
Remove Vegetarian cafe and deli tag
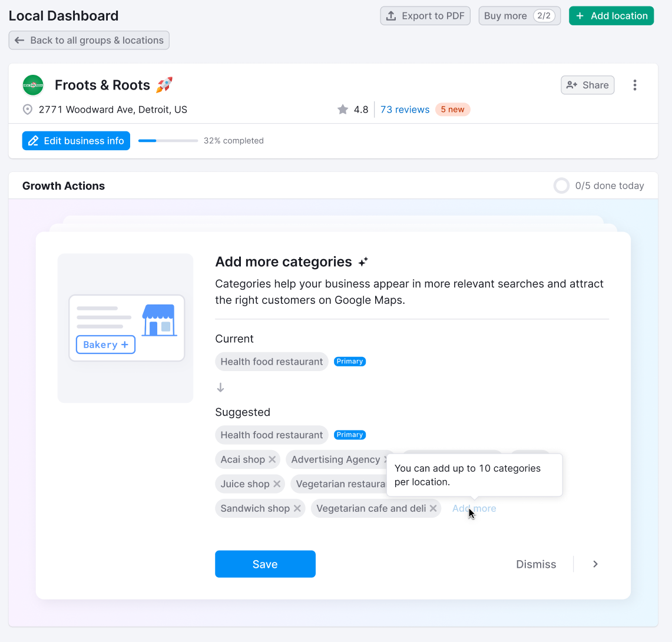pos(433,508)
